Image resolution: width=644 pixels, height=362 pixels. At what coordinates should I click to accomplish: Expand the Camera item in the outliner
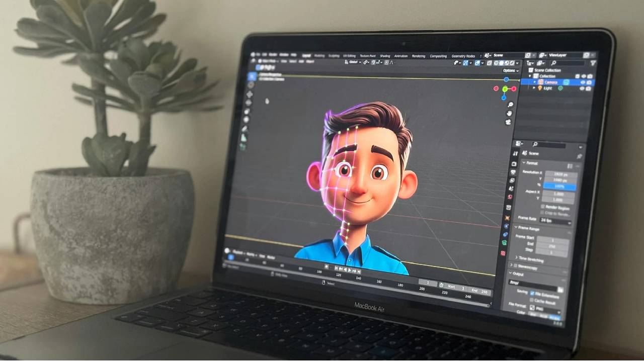[535, 82]
